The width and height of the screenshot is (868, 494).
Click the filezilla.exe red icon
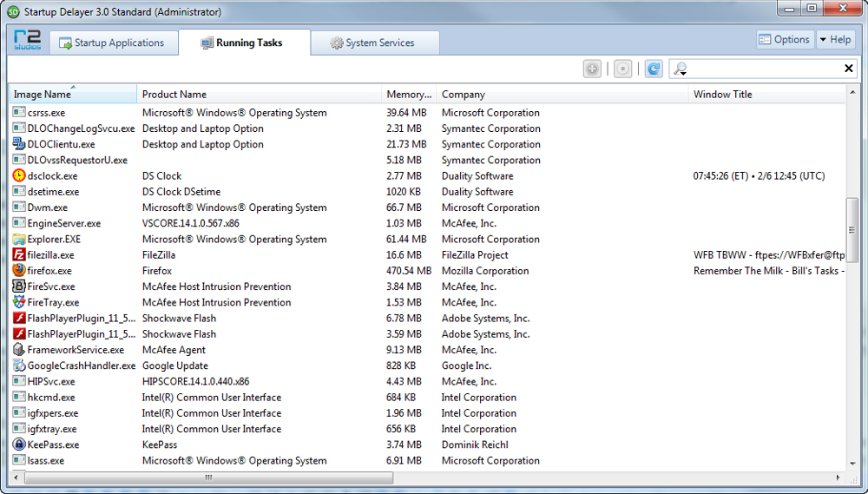pos(19,254)
